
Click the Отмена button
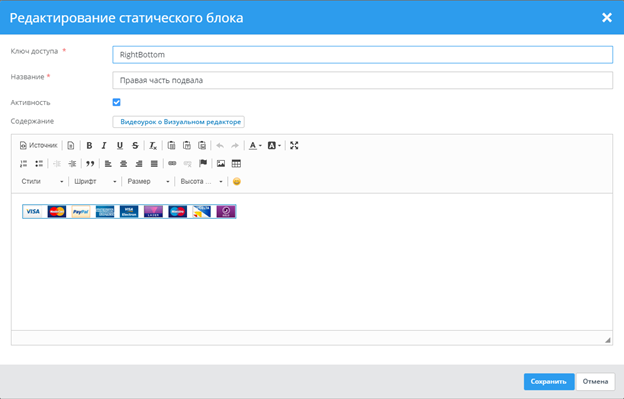coord(595,381)
